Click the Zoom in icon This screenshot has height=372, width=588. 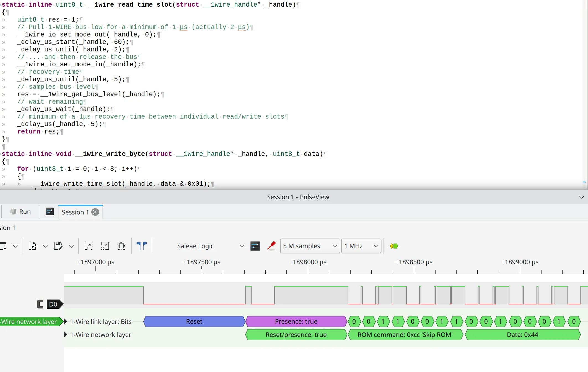(89, 246)
